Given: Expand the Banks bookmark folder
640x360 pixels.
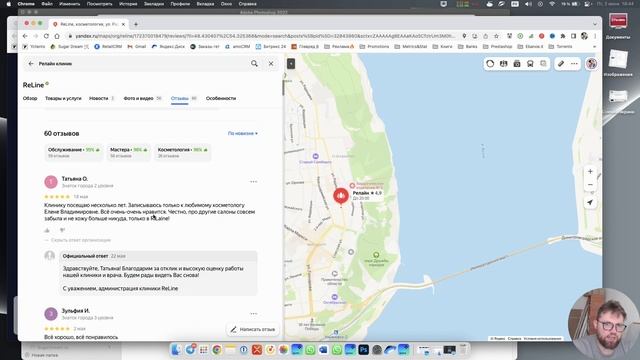Looking at the screenshot, I should point(467,47).
